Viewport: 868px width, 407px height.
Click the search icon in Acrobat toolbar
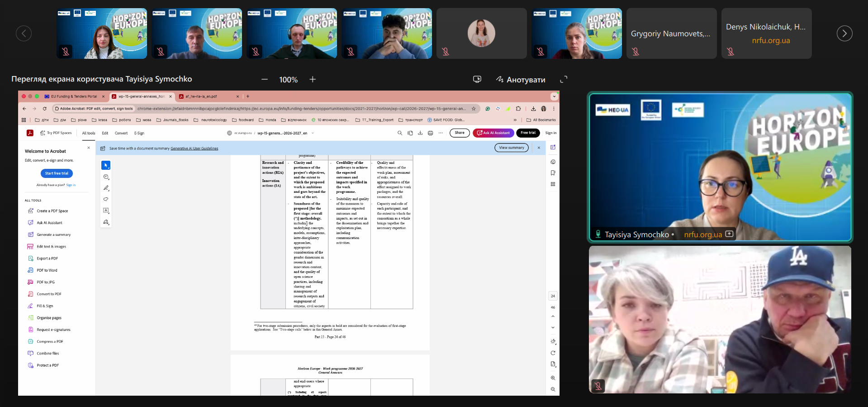(399, 133)
